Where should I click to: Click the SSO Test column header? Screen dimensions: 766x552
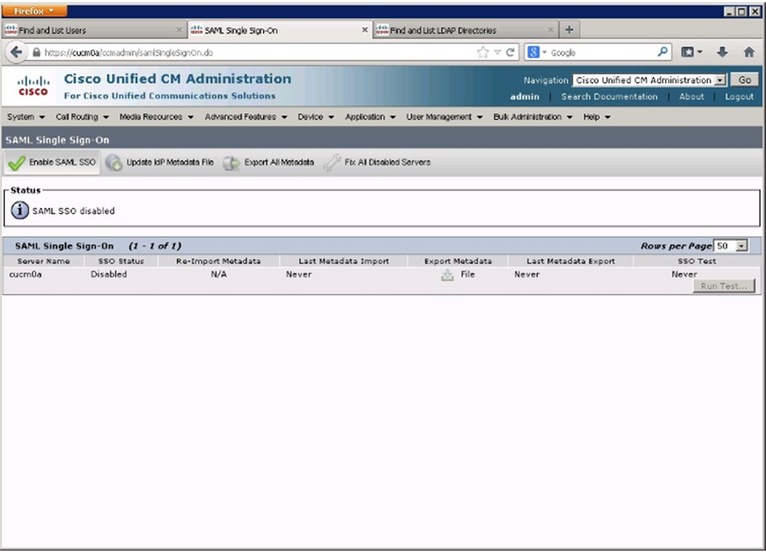pyautogui.click(x=697, y=261)
